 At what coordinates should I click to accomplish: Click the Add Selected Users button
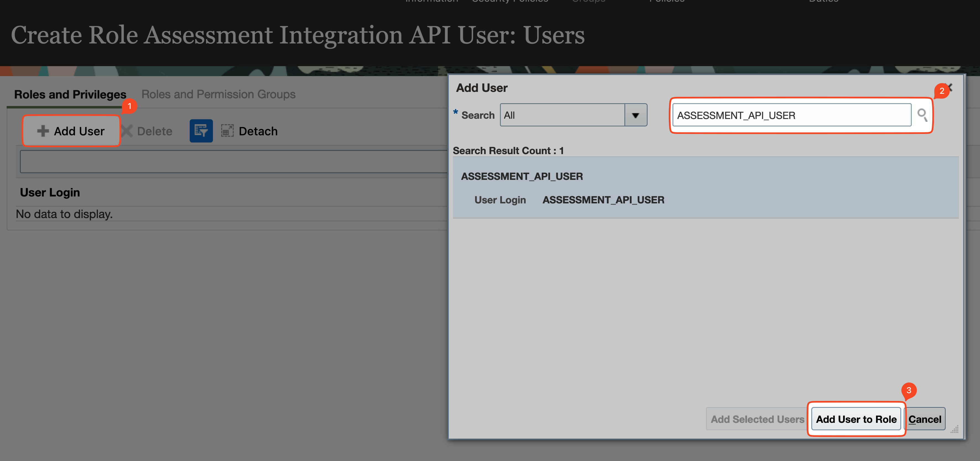(757, 419)
